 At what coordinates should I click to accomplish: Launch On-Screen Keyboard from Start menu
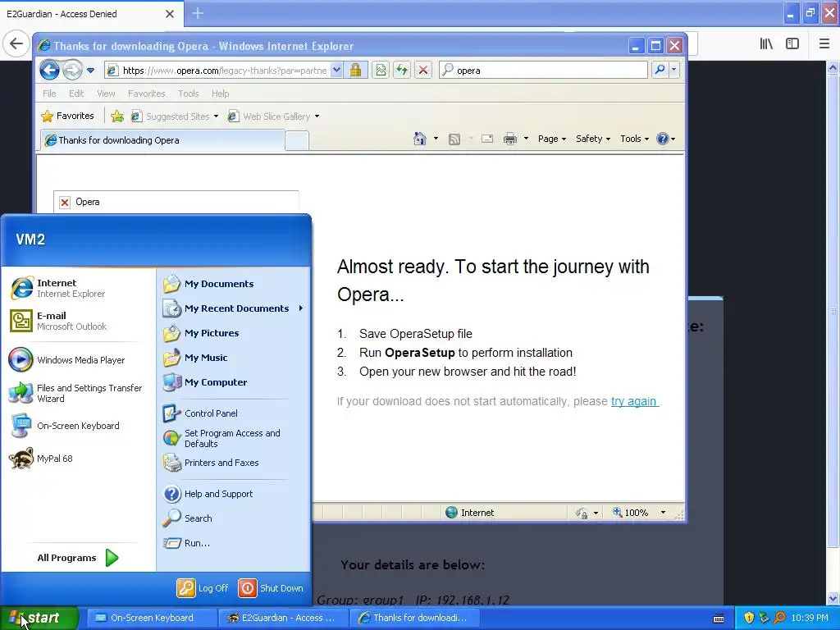[78, 426]
